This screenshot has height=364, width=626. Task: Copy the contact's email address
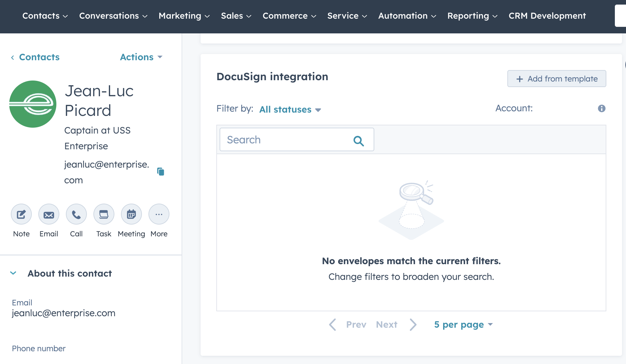click(160, 172)
